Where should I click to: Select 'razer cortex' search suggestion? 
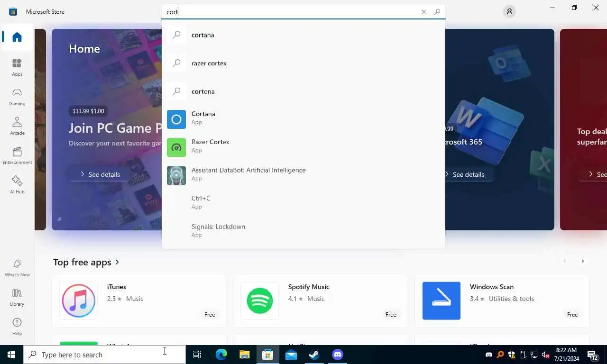pos(303,63)
